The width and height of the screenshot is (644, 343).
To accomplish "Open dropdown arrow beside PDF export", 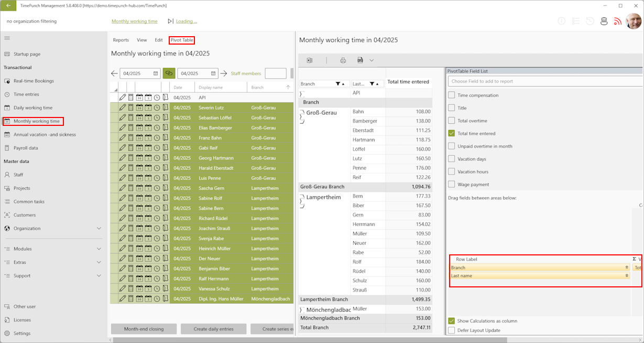I will 372,60.
